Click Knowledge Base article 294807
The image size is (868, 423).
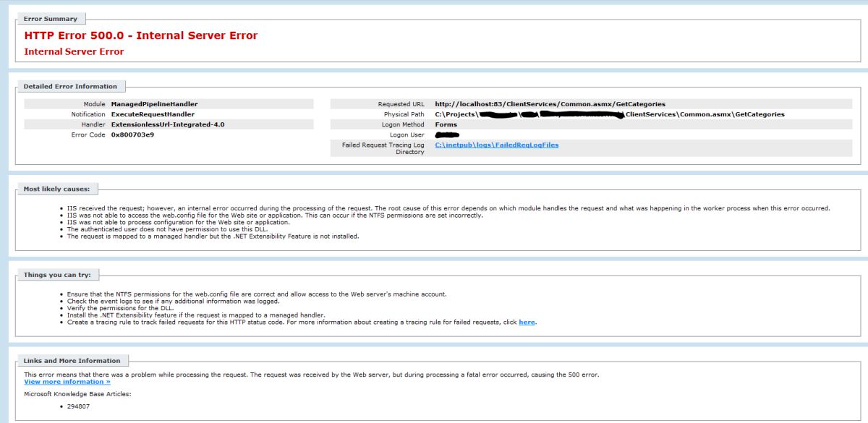point(77,408)
